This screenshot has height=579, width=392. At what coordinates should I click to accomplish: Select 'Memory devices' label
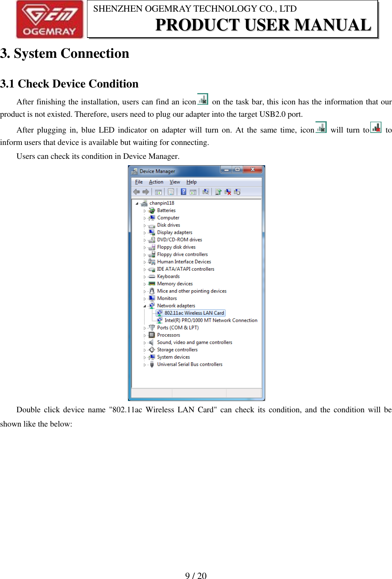tap(175, 284)
